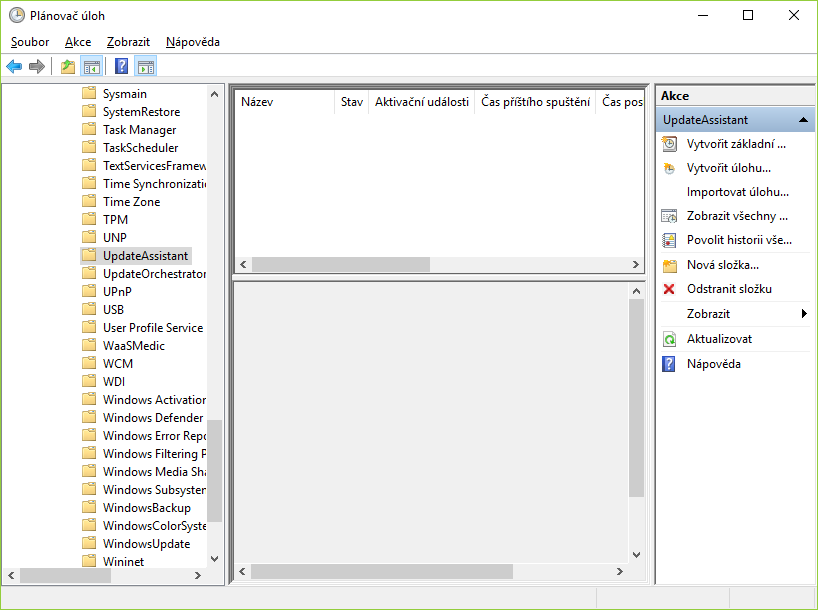
Task: Click the green Aktualizovat refresh icon
Action: [x=669, y=339]
